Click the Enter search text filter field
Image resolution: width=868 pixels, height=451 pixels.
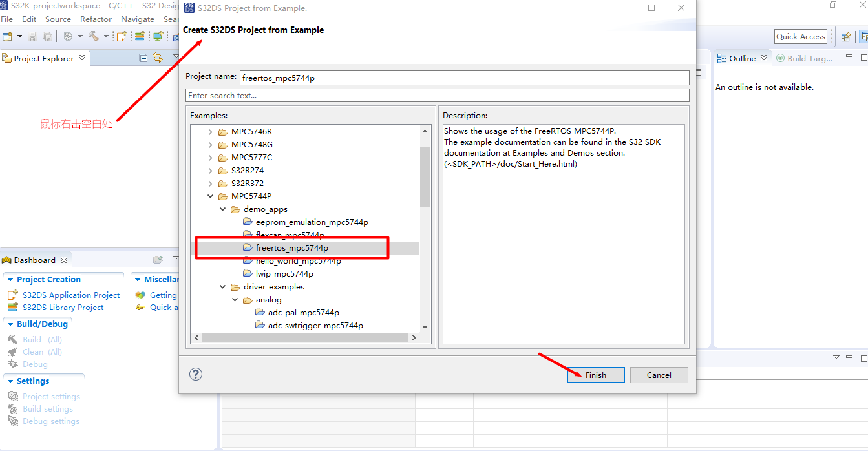click(438, 95)
